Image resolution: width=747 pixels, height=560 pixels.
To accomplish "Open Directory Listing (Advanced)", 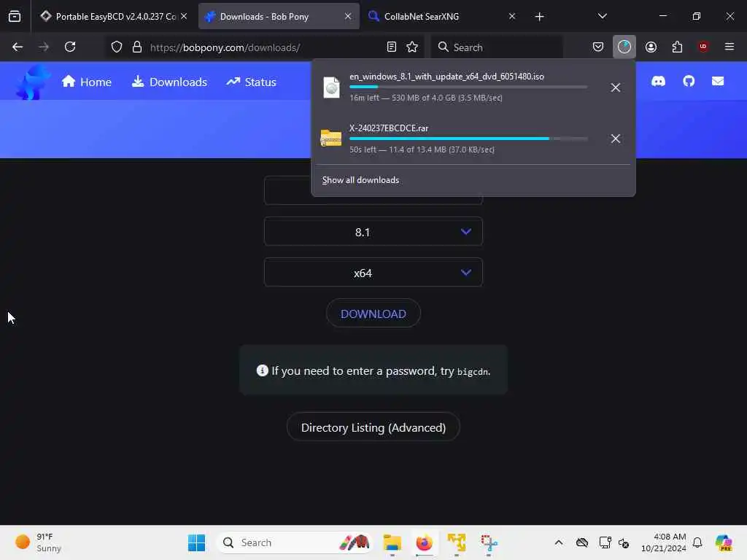I will [x=373, y=427].
